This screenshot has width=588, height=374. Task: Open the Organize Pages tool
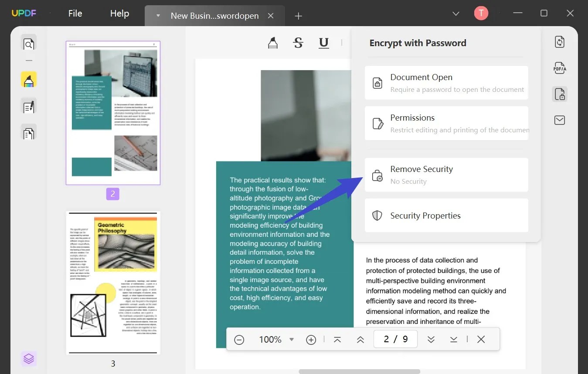28,132
